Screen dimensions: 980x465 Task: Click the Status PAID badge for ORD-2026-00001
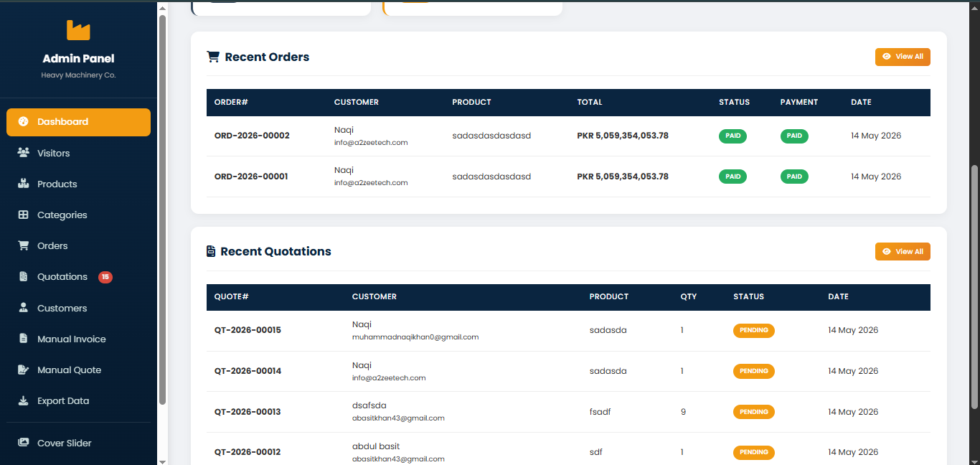[x=732, y=177]
